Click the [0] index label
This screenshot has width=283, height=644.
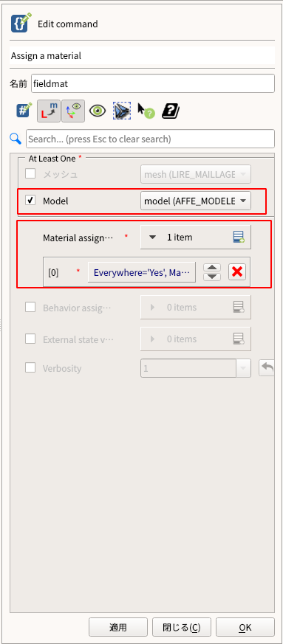[x=53, y=272]
